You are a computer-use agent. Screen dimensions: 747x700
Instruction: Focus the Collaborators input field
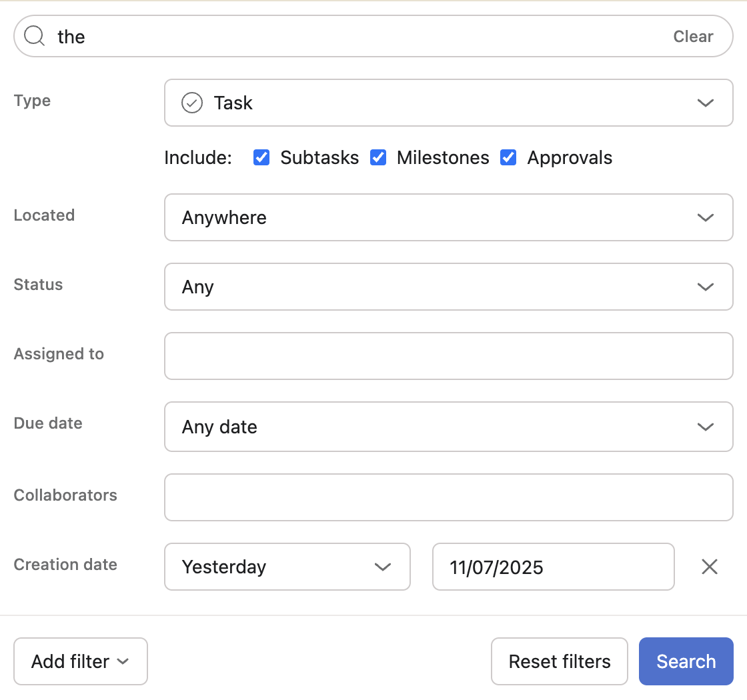[x=448, y=497]
